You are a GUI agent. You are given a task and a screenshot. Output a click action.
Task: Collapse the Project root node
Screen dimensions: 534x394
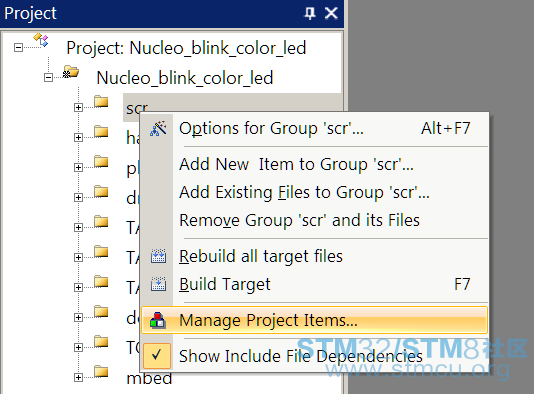(x=18, y=47)
